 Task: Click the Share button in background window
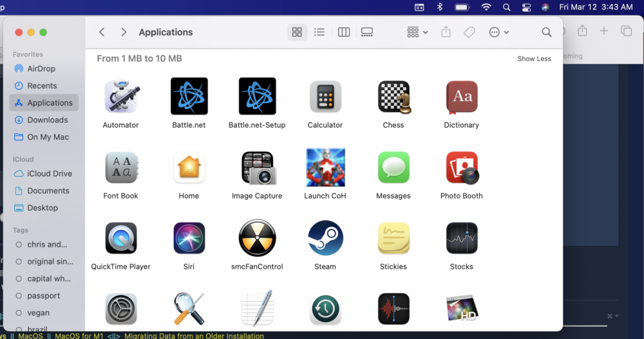(x=582, y=30)
